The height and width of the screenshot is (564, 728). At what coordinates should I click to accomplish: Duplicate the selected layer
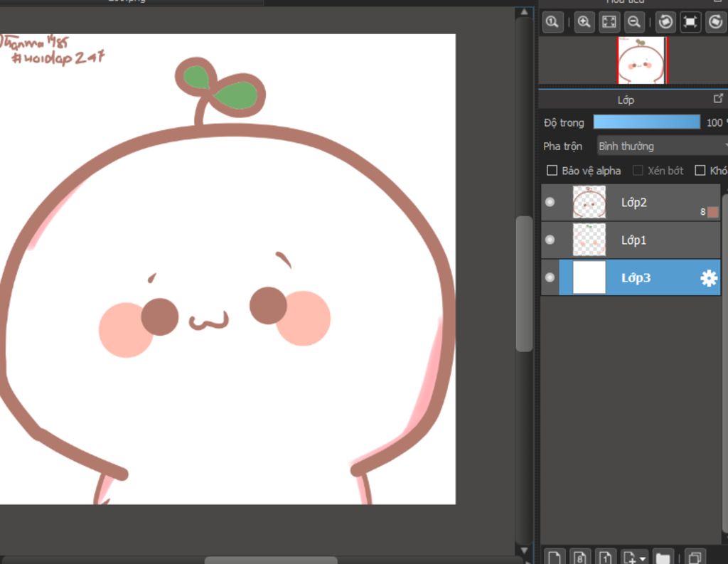(x=695, y=557)
